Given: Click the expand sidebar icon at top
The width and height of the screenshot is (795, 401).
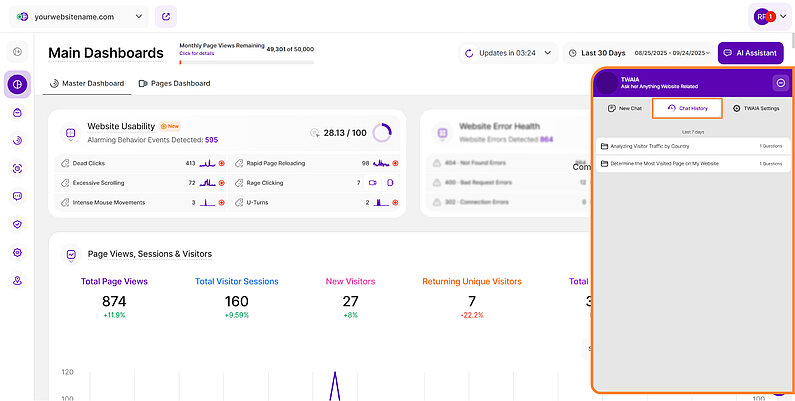Looking at the screenshot, I should [17, 51].
